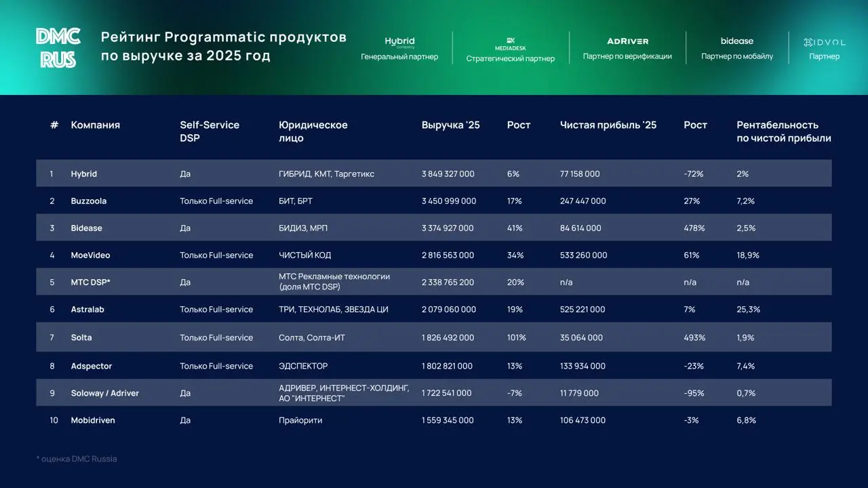Click profit growth value '493%'
The image size is (868, 488).
coord(694,338)
